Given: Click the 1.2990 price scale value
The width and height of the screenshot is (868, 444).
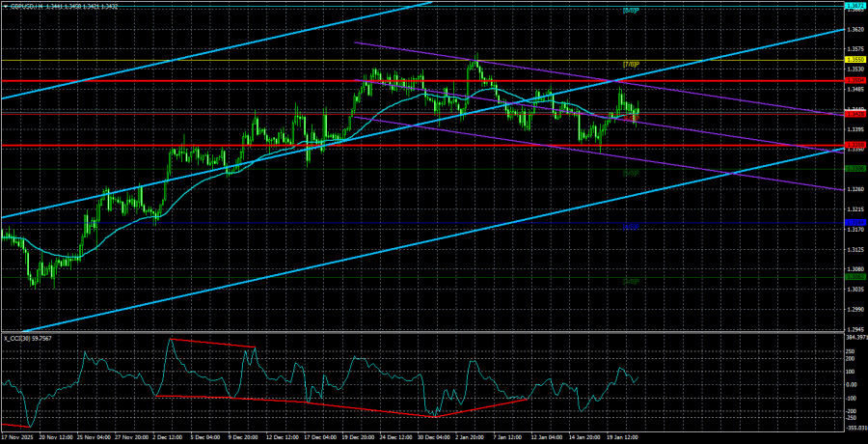Looking at the screenshot, I should [854, 309].
